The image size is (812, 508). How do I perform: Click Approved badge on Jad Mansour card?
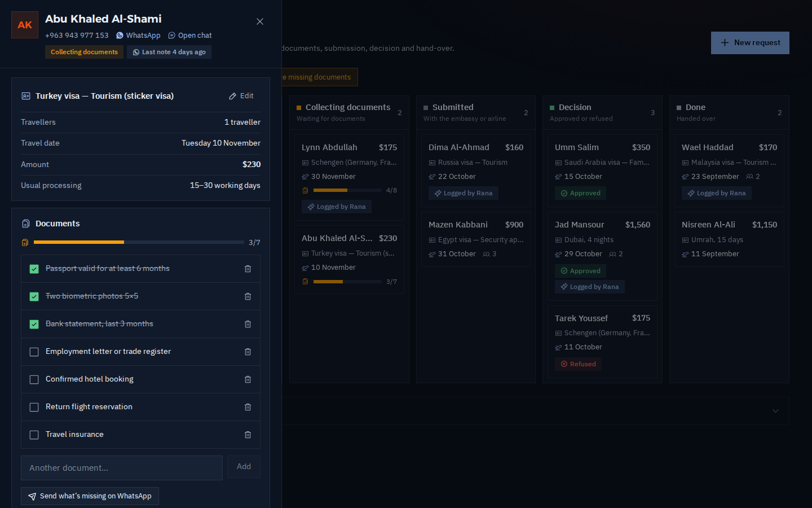pyautogui.click(x=580, y=271)
